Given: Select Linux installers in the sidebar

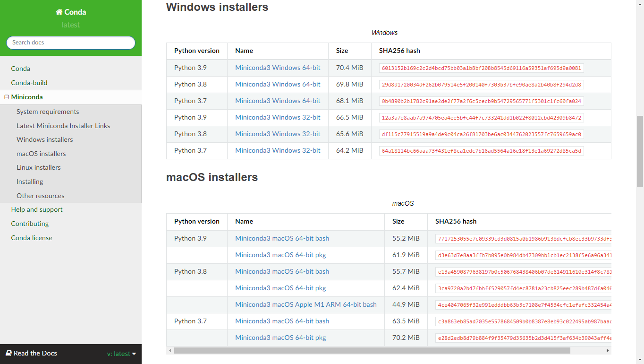Looking at the screenshot, I should [x=39, y=167].
